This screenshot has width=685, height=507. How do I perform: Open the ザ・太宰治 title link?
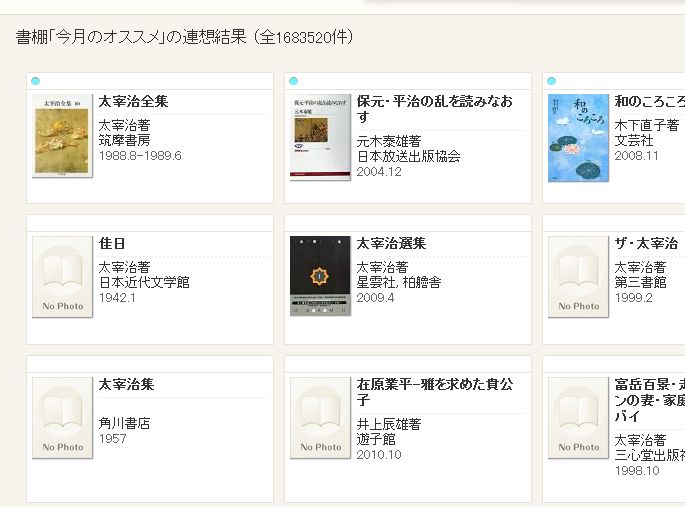click(646, 243)
